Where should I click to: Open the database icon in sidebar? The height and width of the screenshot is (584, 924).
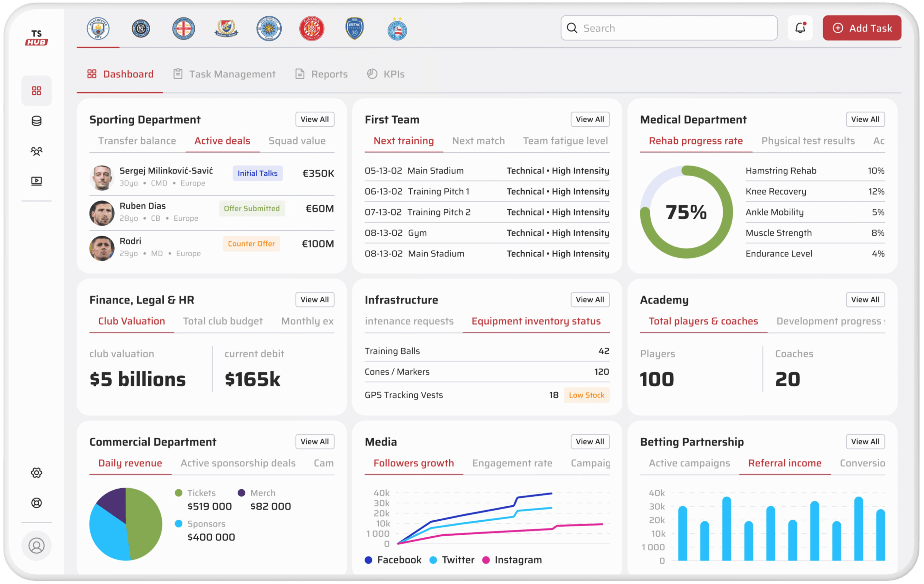(x=37, y=121)
